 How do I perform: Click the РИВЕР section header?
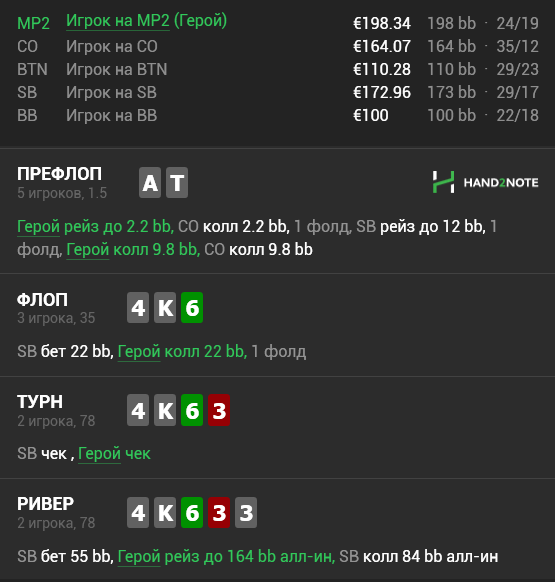(45, 504)
